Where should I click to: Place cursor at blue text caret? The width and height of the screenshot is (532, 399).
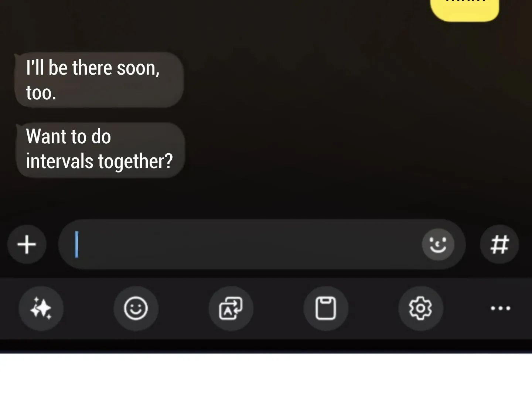[77, 244]
